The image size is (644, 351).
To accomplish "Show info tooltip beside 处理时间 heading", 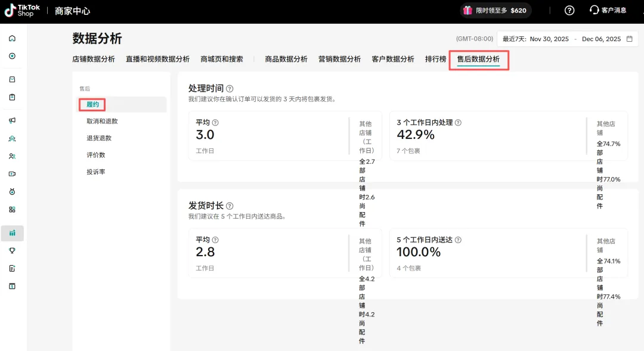I will coord(230,88).
